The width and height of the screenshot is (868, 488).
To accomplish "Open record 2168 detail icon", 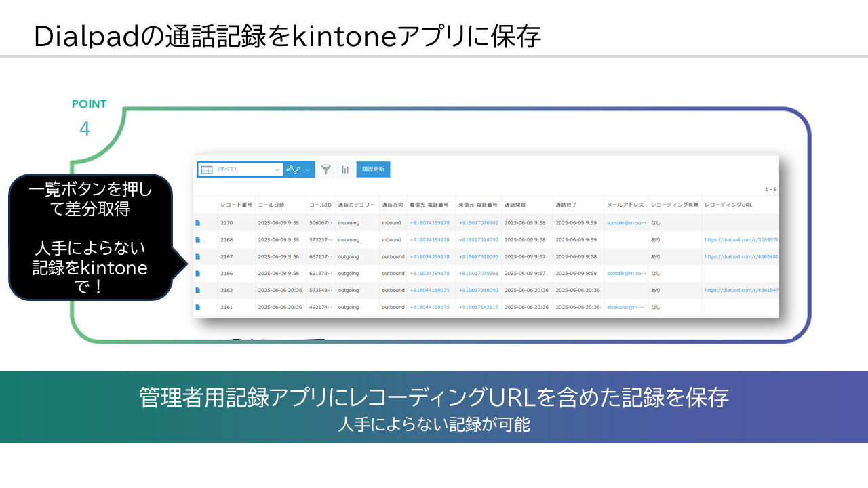I will tap(198, 239).
